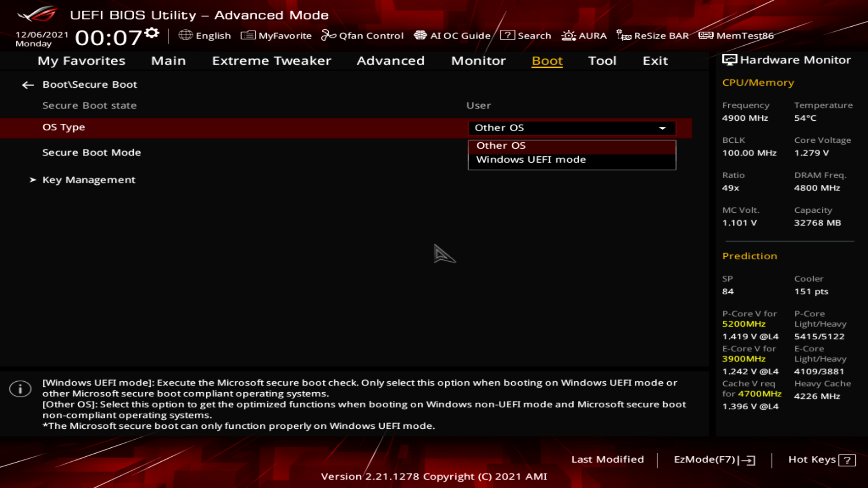Go back using the Boot\Secure Boot arrow
This screenshot has width=868, height=488.
tap(28, 85)
